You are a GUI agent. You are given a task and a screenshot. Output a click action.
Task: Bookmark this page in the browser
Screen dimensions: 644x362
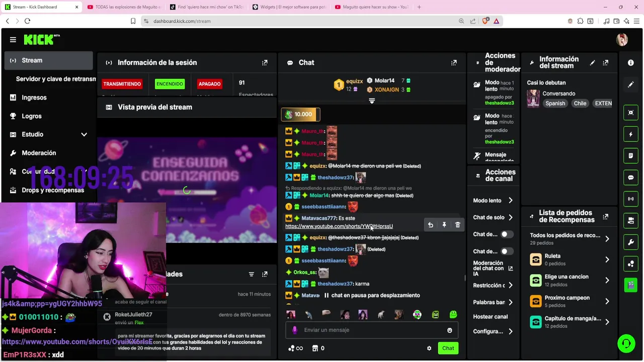pos(133,21)
